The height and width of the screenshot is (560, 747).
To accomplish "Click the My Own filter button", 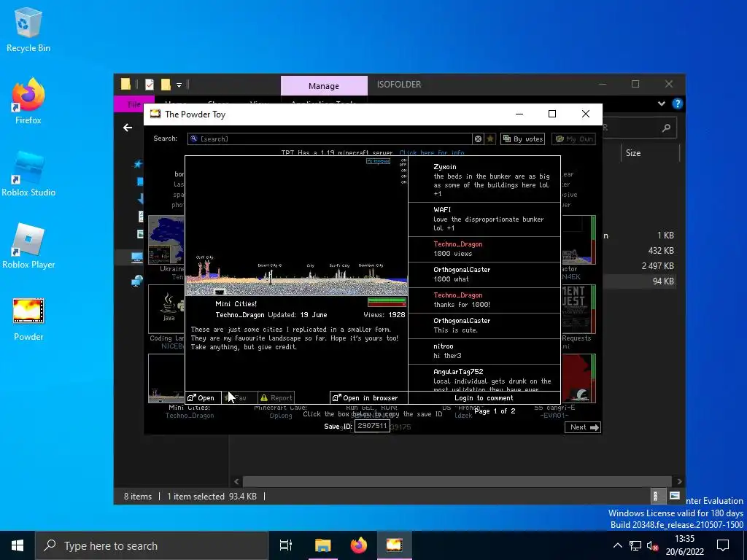I will pyautogui.click(x=573, y=139).
